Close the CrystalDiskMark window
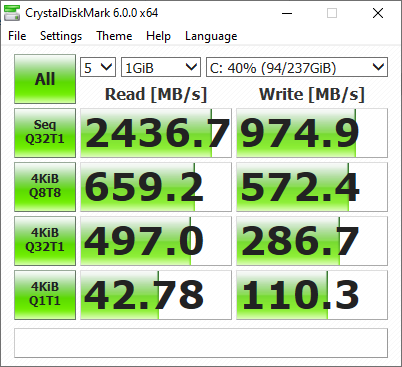402x367 pixels. (x=378, y=13)
